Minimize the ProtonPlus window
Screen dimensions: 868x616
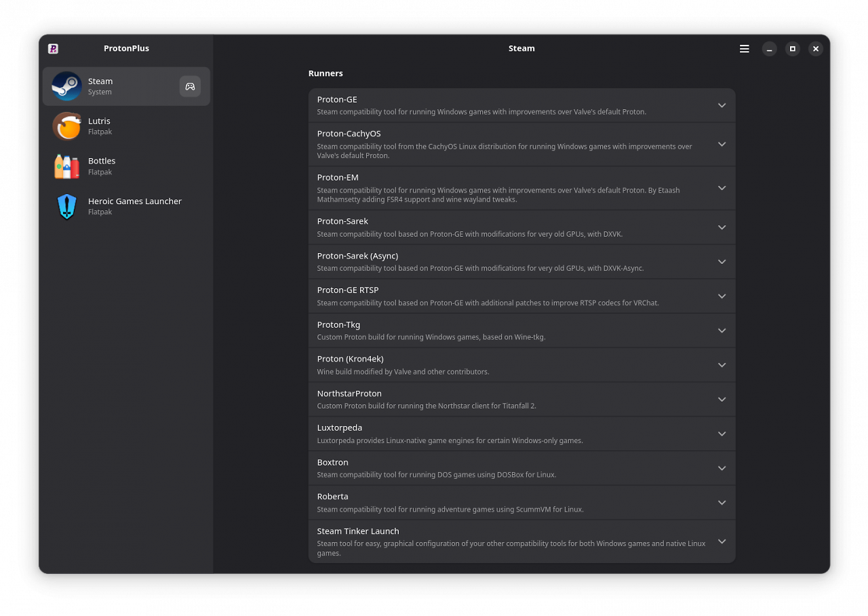point(769,49)
